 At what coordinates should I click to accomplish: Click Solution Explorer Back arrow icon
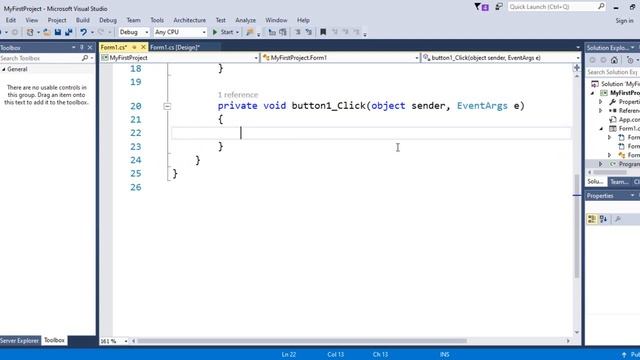pyautogui.click(x=593, y=60)
